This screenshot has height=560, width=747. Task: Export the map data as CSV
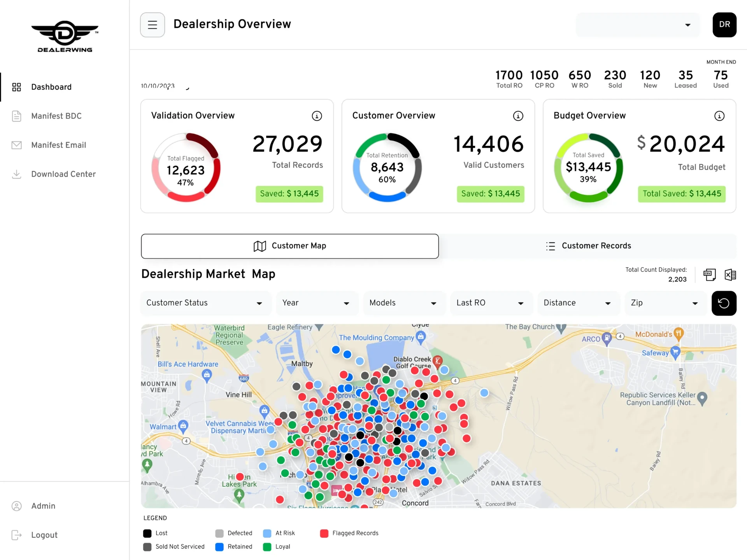point(709,275)
